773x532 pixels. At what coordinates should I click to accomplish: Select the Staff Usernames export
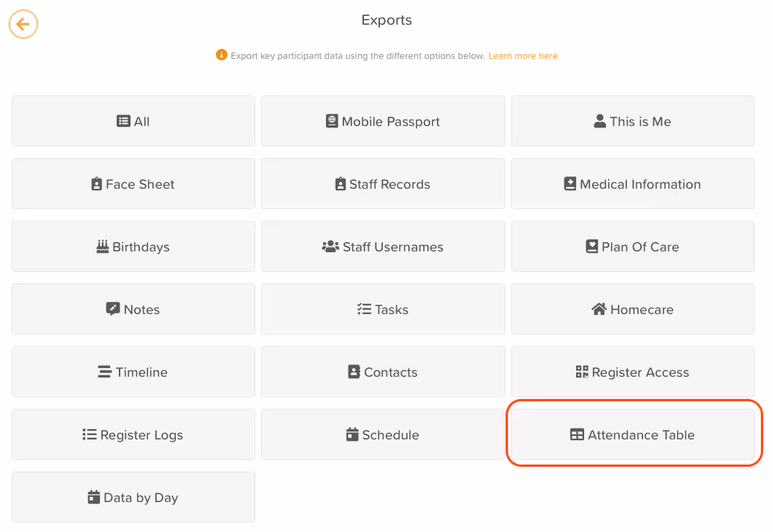click(x=383, y=246)
